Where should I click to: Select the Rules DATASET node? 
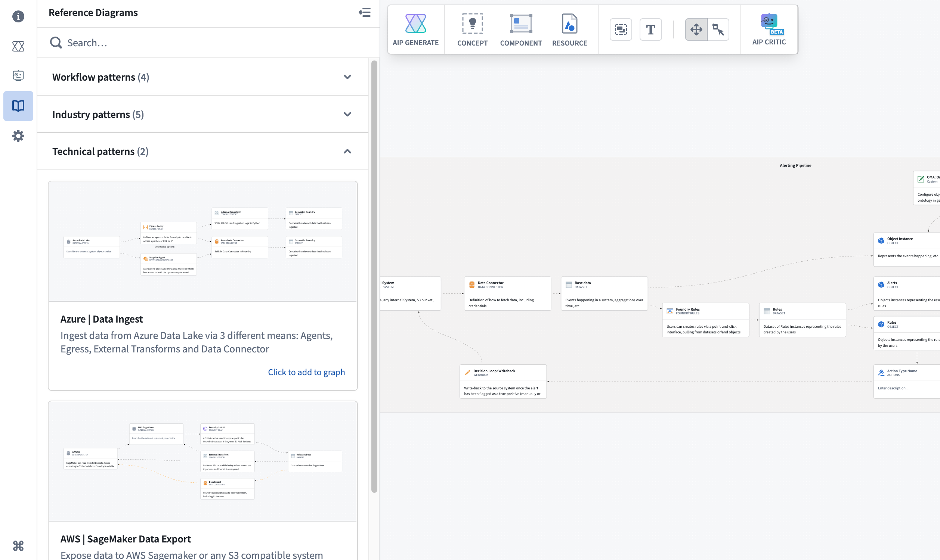pos(802,320)
